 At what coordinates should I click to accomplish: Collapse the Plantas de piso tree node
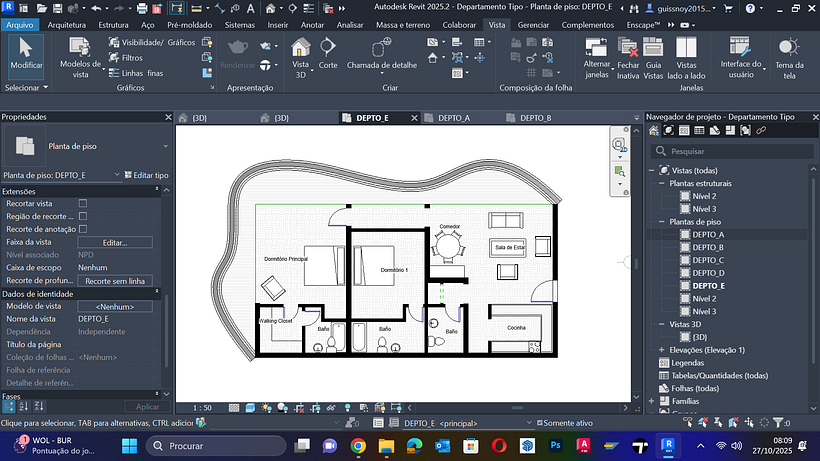click(x=661, y=221)
